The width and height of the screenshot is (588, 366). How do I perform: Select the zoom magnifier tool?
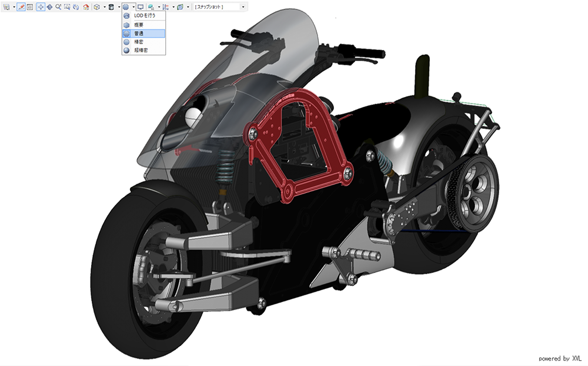58,7
